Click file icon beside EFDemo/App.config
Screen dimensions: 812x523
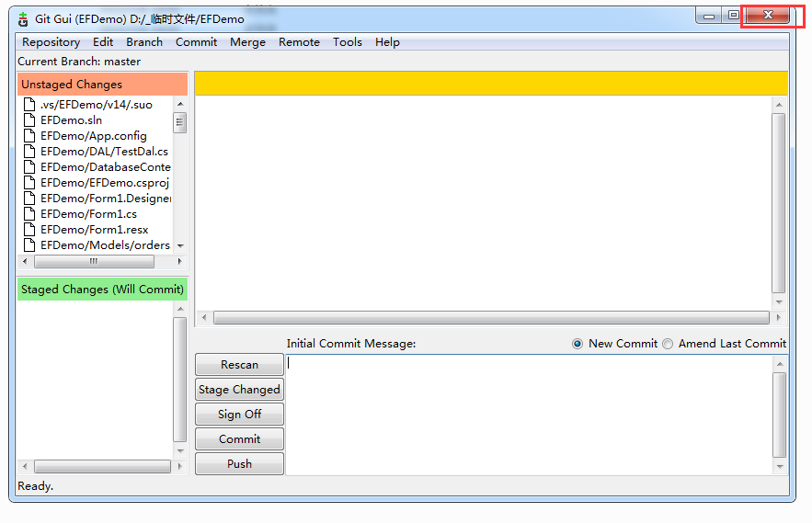[x=29, y=136]
